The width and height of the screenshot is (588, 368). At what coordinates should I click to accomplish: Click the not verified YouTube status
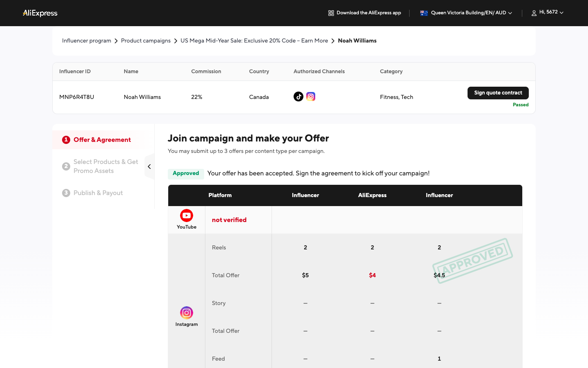coord(229,220)
